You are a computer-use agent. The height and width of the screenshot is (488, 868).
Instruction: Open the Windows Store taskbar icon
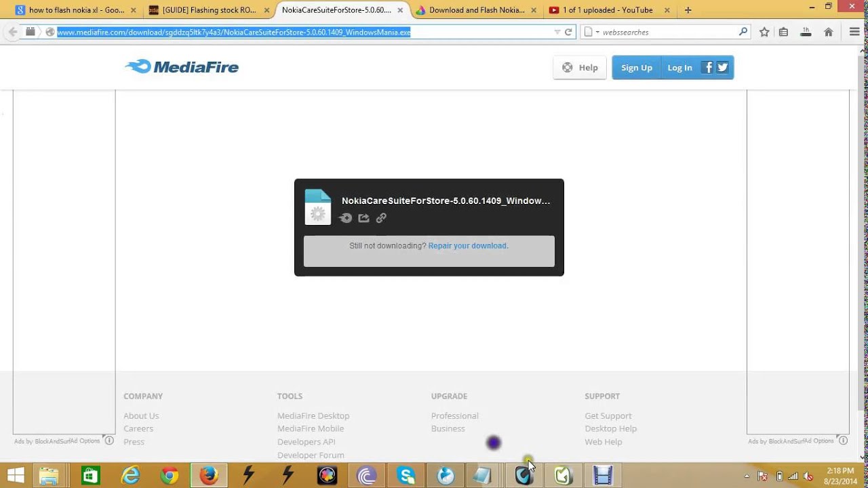[x=90, y=476]
